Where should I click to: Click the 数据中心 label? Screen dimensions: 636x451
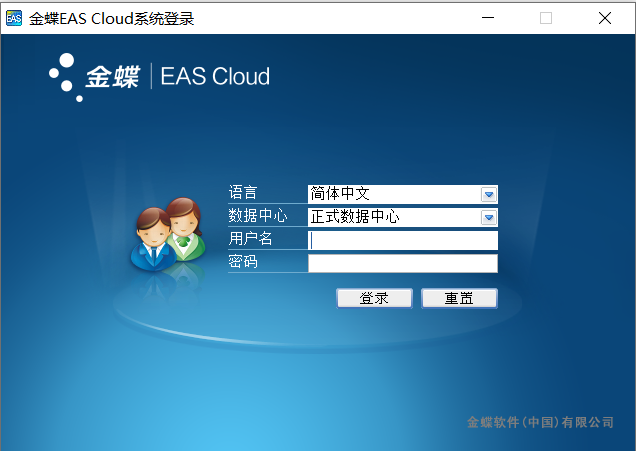pos(258,215)
